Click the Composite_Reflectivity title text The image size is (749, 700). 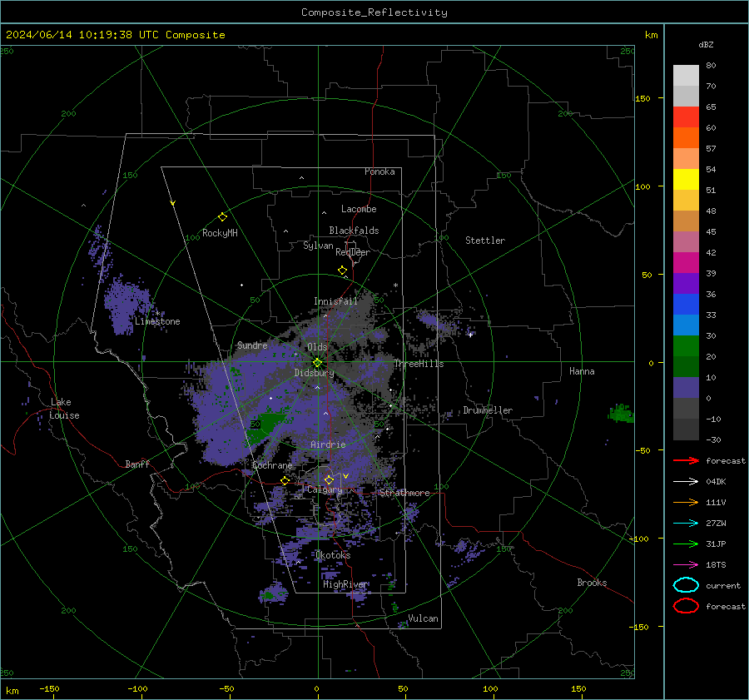pyautogui.click(x=374, y=12)
